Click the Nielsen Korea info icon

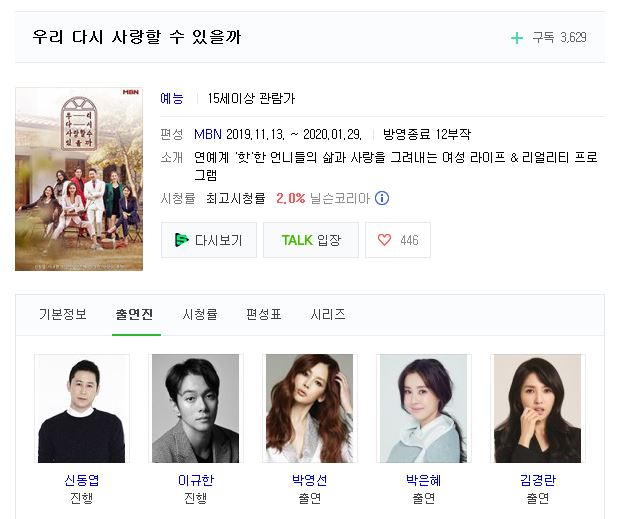point(382,198)
